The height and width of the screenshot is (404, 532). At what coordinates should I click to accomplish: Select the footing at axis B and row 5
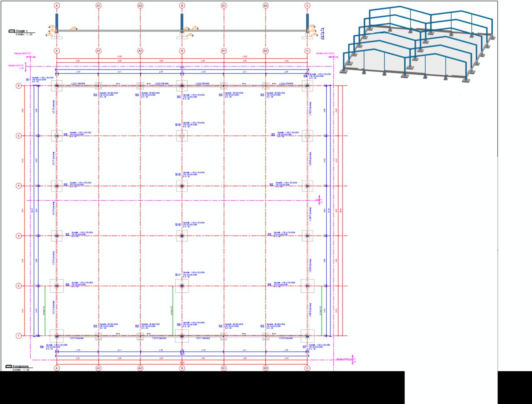coord(182,136)
